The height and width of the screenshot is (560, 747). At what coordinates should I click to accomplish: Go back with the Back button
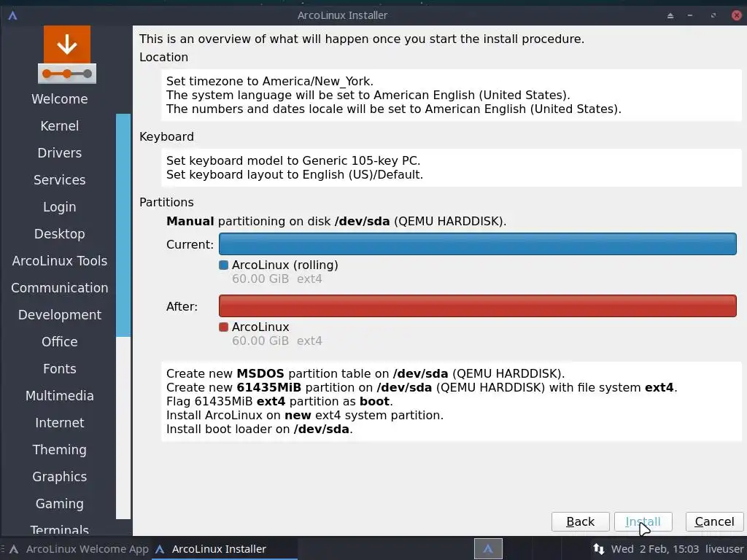pos(580,521)
